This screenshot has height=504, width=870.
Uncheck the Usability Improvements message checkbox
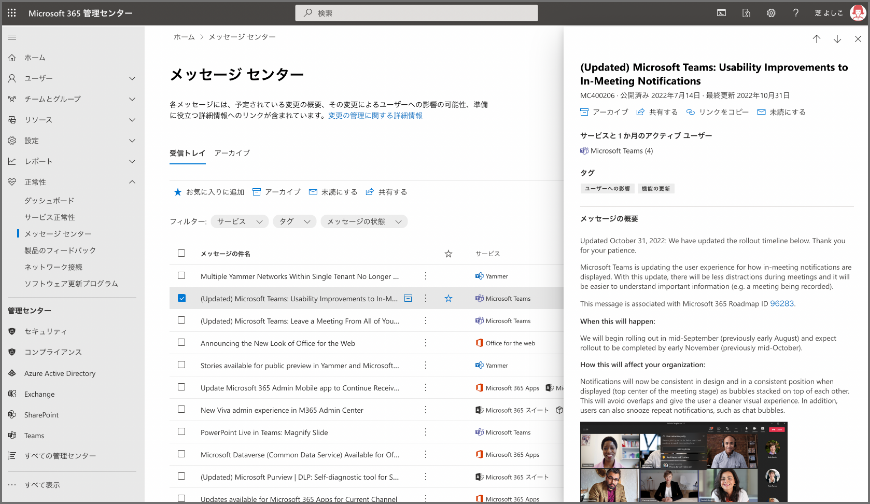click(181, 298)
